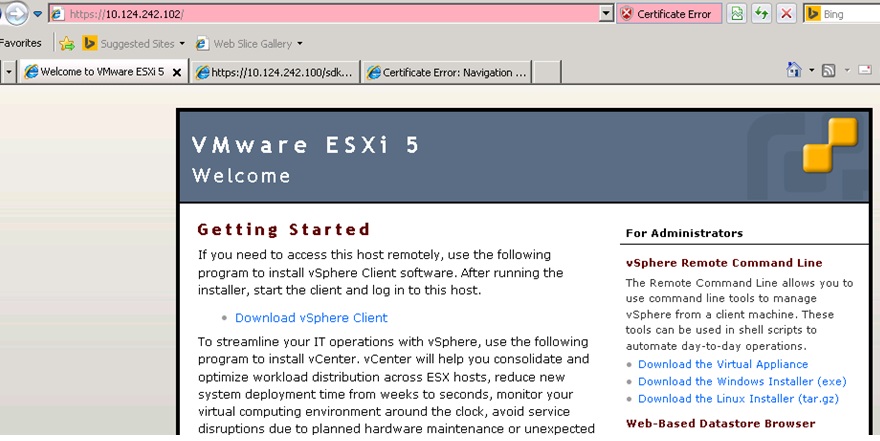Open the Suggested Sites favorites link
The width and height of the screenshot is (880, 441).
tap(129, 43)
